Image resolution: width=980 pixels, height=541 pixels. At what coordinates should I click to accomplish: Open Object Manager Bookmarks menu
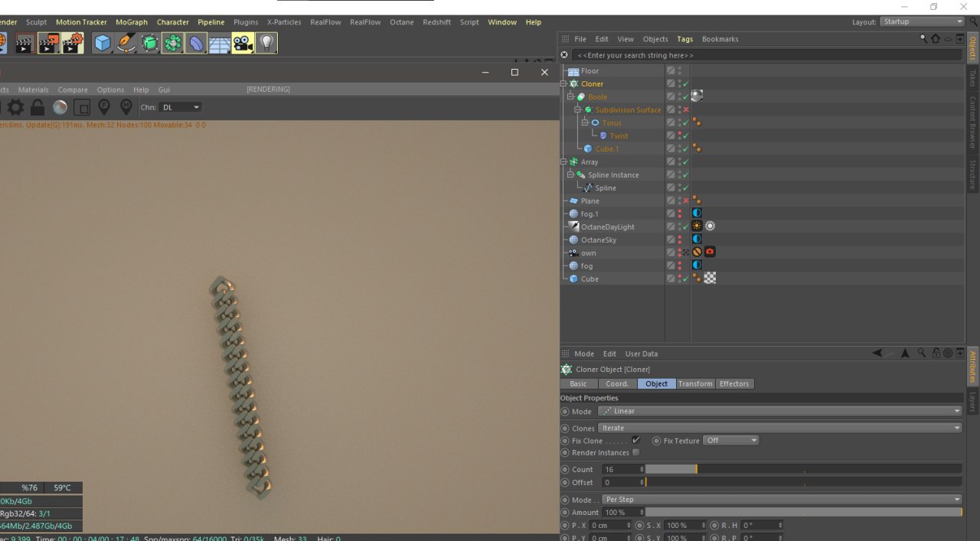720,39
